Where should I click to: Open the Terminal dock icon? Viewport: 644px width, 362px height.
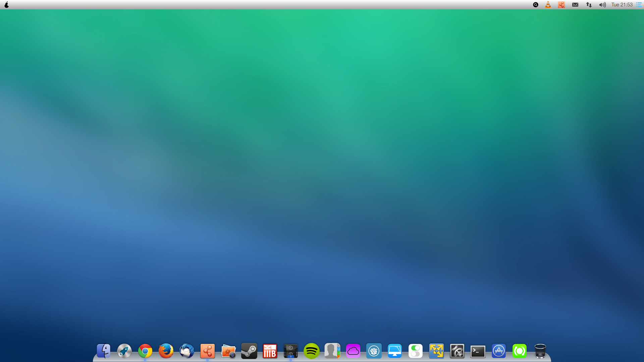click(478, 351)
